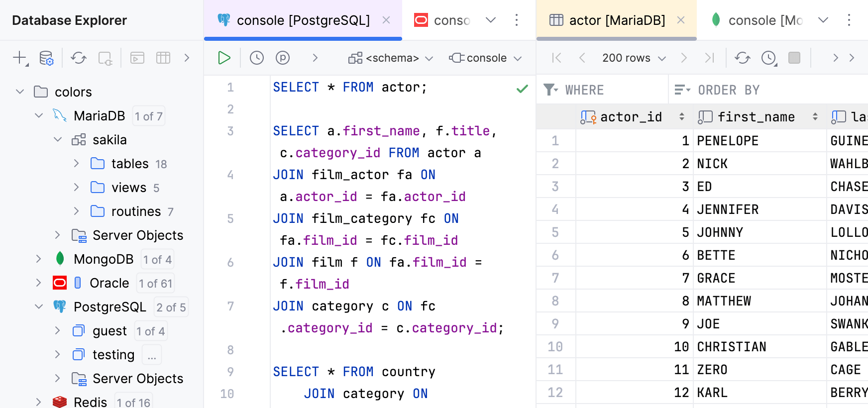Image resolution: width=868 pixels, height=408 pixels.
Task: Sort by the actor_id column header
Action: click(631, 117)
